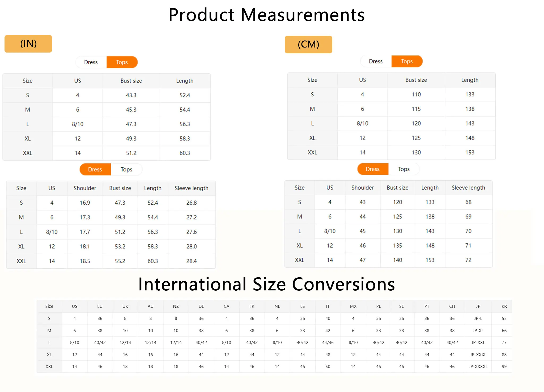Click Bust size header in inches tops table
The width and height of the screenshot is (544, 392).
click(x=131, y=81)
